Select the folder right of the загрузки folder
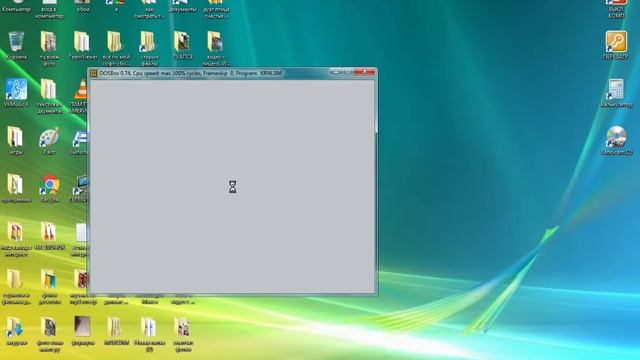 point(49,328)
